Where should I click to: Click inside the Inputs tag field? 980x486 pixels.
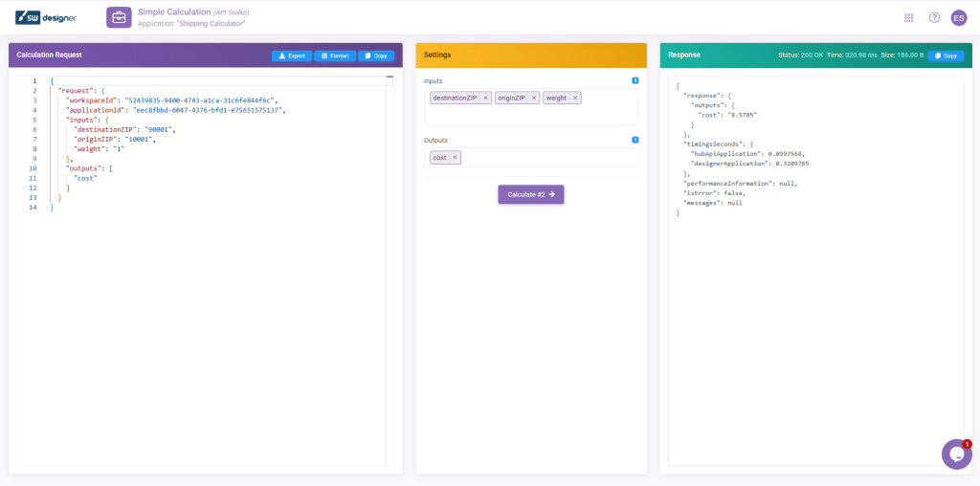point(531,107)
